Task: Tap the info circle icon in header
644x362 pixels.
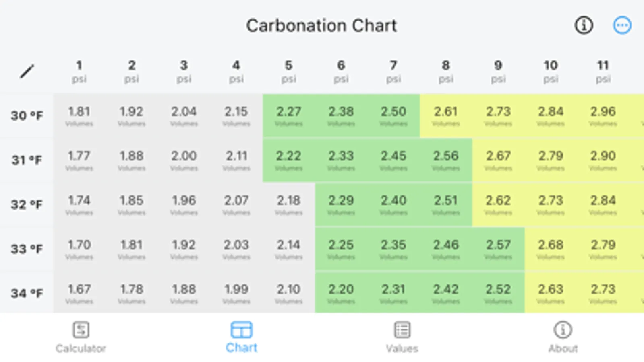Action: 584,25
